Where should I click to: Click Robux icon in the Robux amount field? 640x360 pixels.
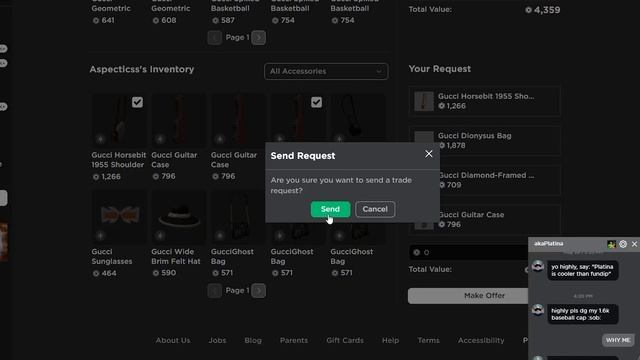(x=417, y=252)
